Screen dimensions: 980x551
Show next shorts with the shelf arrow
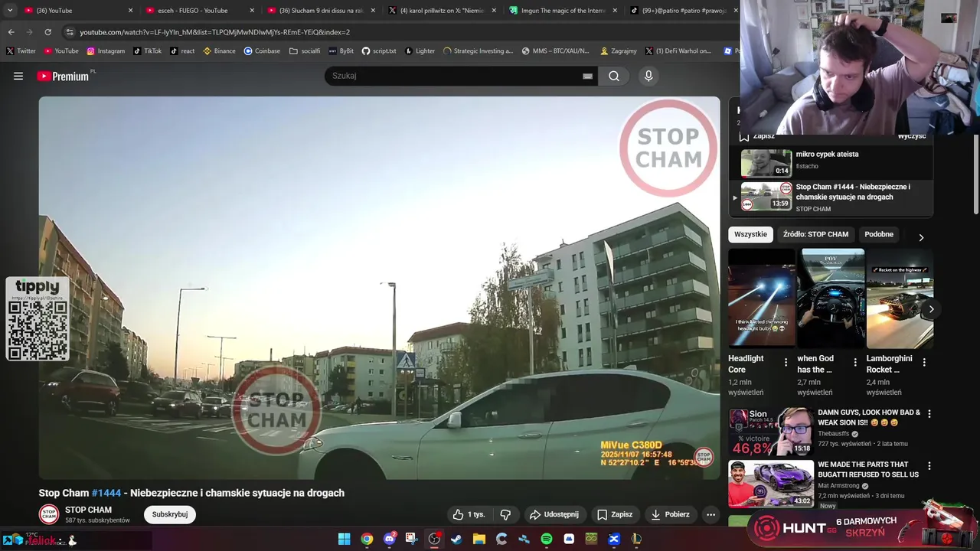click(931, 309)
